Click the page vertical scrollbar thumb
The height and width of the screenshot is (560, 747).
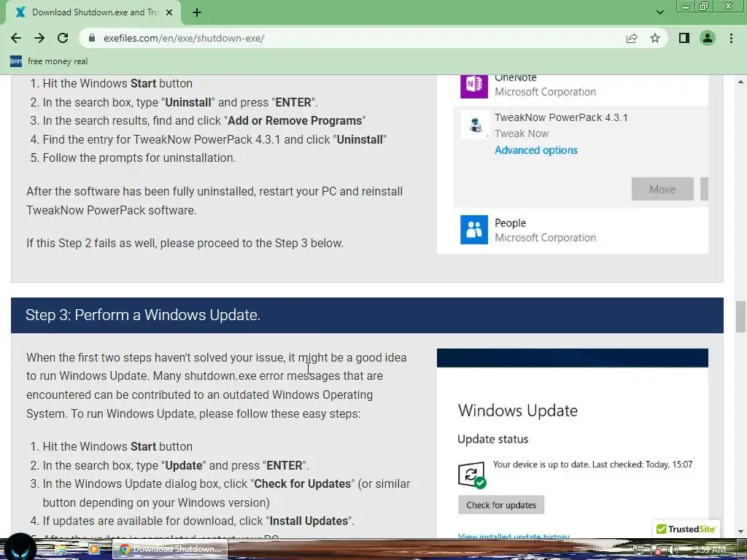740,316
